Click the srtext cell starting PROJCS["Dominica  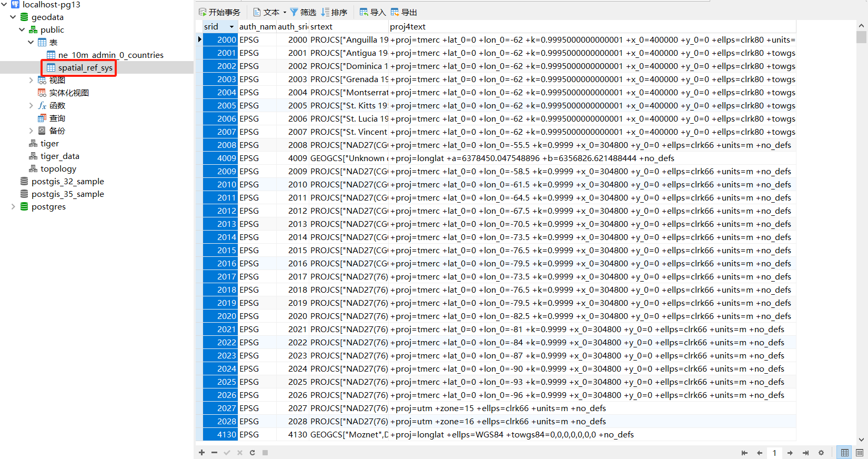point(349,66)
